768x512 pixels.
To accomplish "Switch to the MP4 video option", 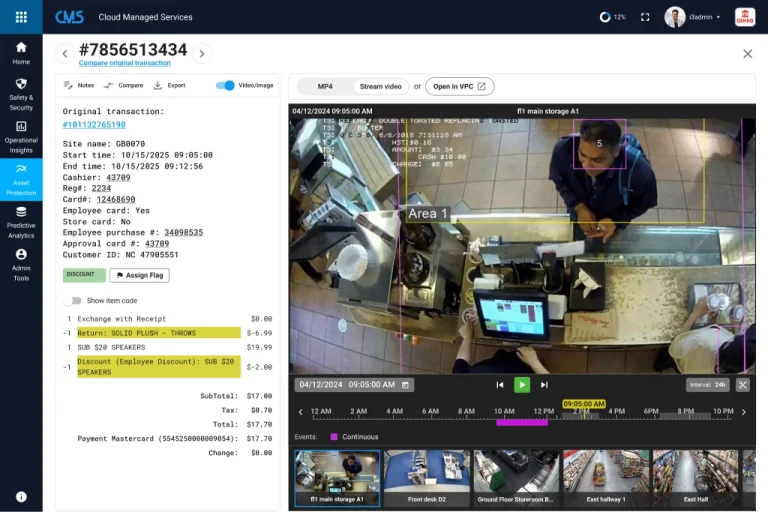I will coord(325,87).
